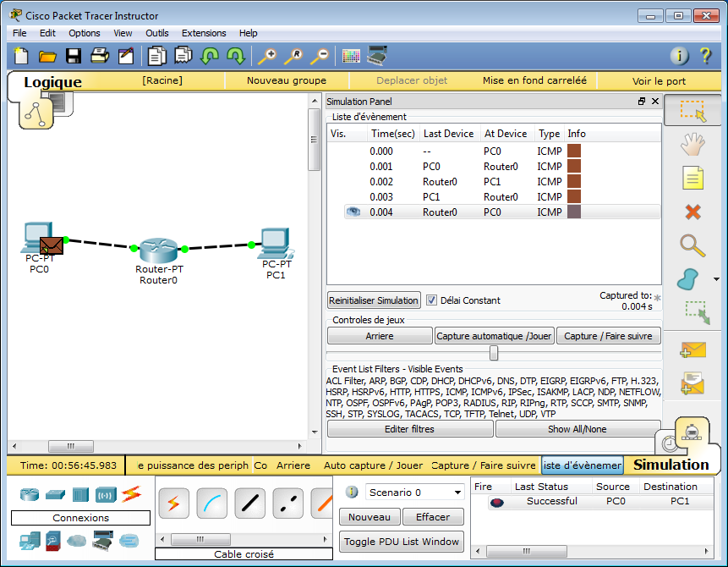Open file using the folder icon
The width and height of the screenshot is (728, 567).
(x=47, y=57)
